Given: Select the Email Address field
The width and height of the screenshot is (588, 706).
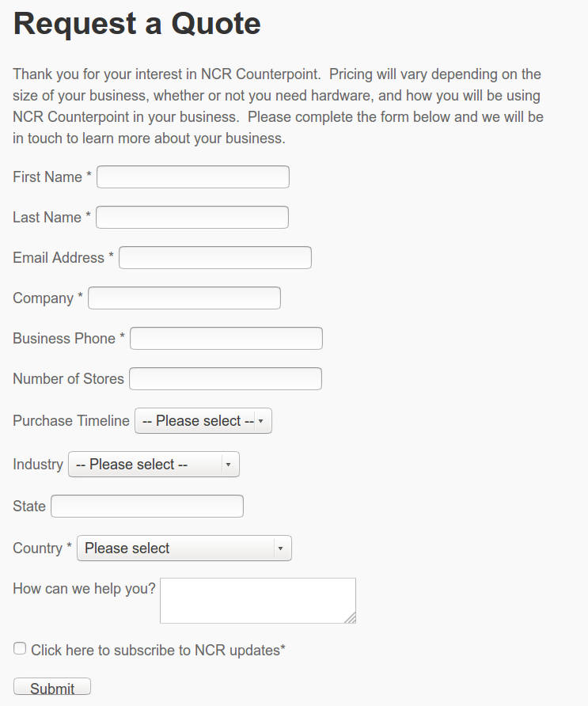Looking at the screenshot, I should [x=214, y=257].
